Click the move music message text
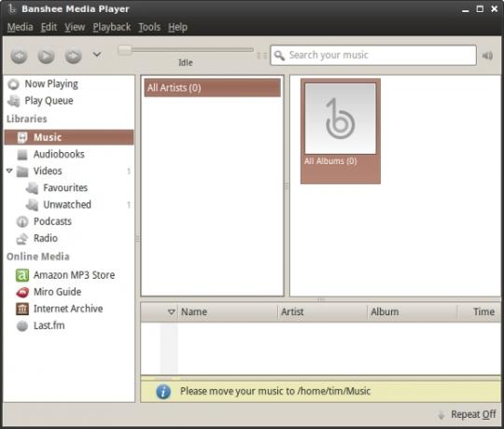This screenshot has height=429, width=504. pos(275,391)
